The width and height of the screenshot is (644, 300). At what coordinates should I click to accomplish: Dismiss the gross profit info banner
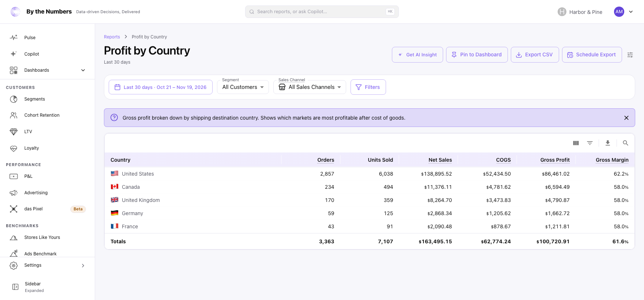tap(626, 118)
